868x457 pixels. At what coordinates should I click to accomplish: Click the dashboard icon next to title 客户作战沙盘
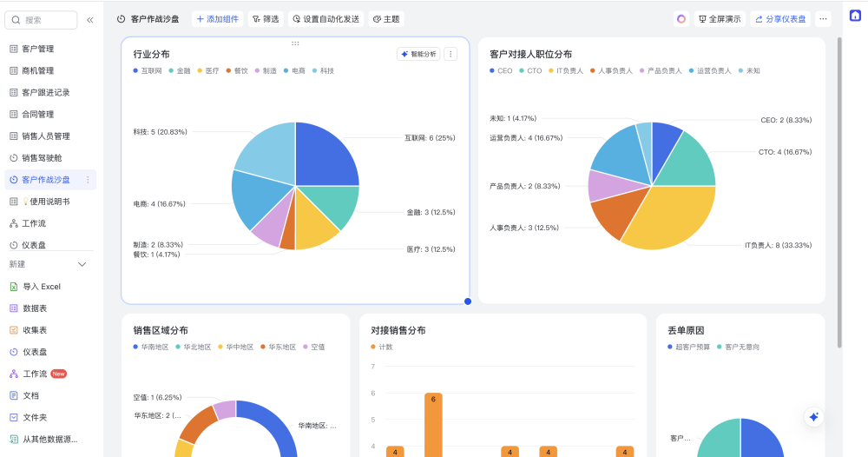(x=122, y=19)
